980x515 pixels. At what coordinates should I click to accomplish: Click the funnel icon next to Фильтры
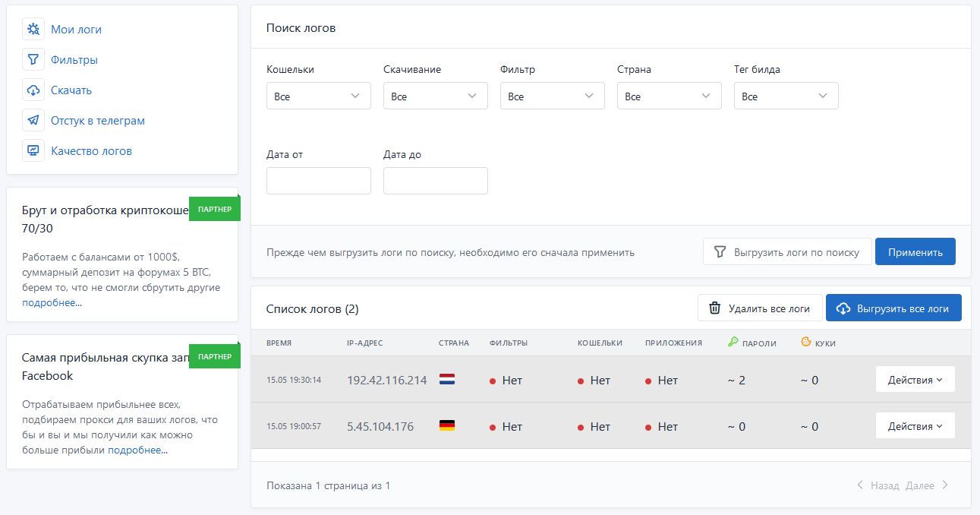(33, 60)
